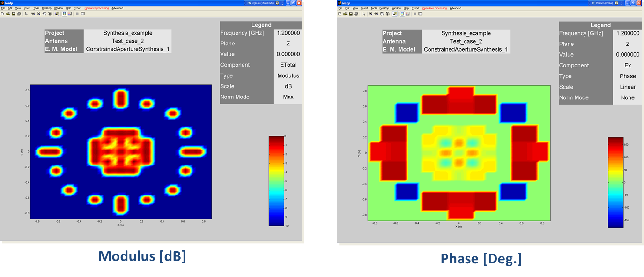The width and height of the screenshot is (644, 277).
Task: Open EN Inglese language selector in left window
Action: tap(261, 3)
